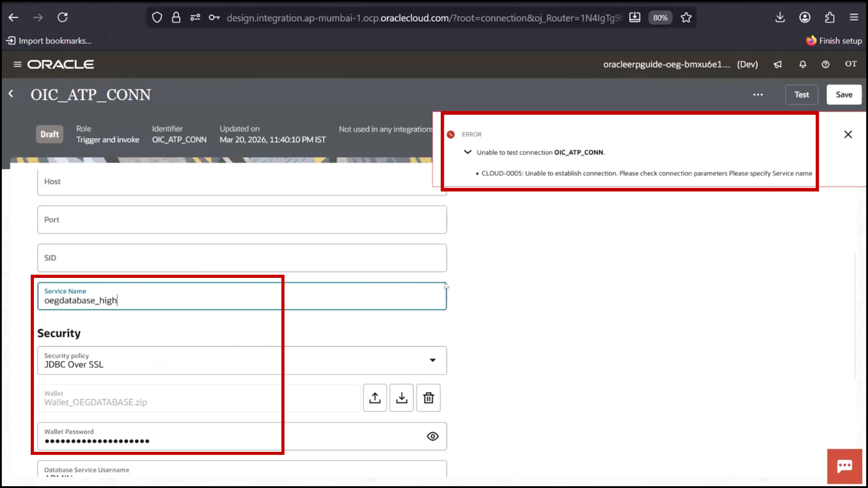Select the Mar 20, 2026 updated timestamp

273,140
